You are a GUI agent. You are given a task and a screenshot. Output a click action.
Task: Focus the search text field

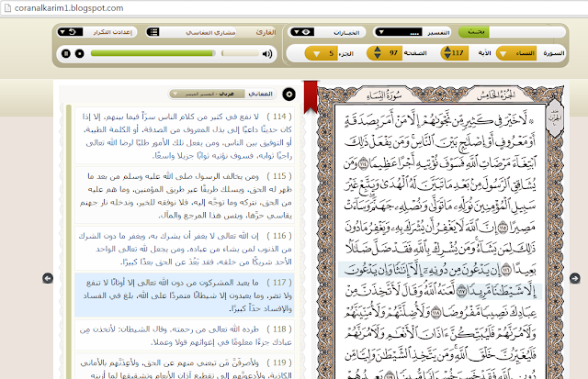coord(526,32)
